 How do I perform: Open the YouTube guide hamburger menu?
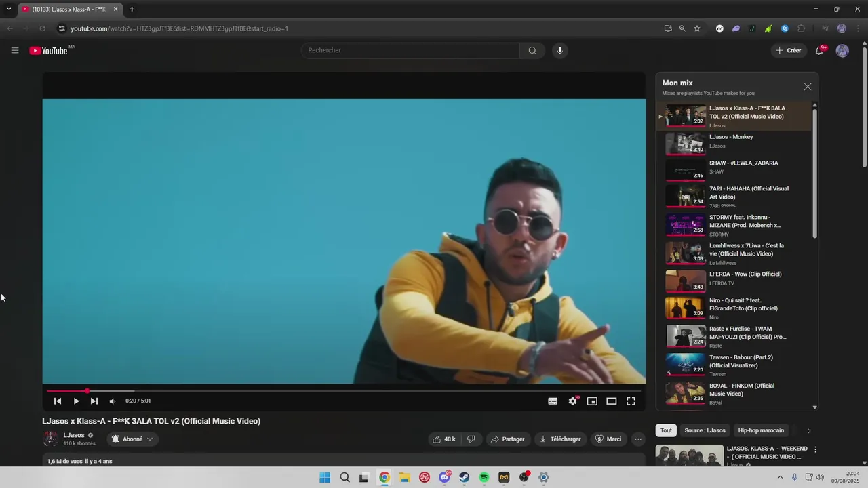pyautogui.click(x=15, y=50)
